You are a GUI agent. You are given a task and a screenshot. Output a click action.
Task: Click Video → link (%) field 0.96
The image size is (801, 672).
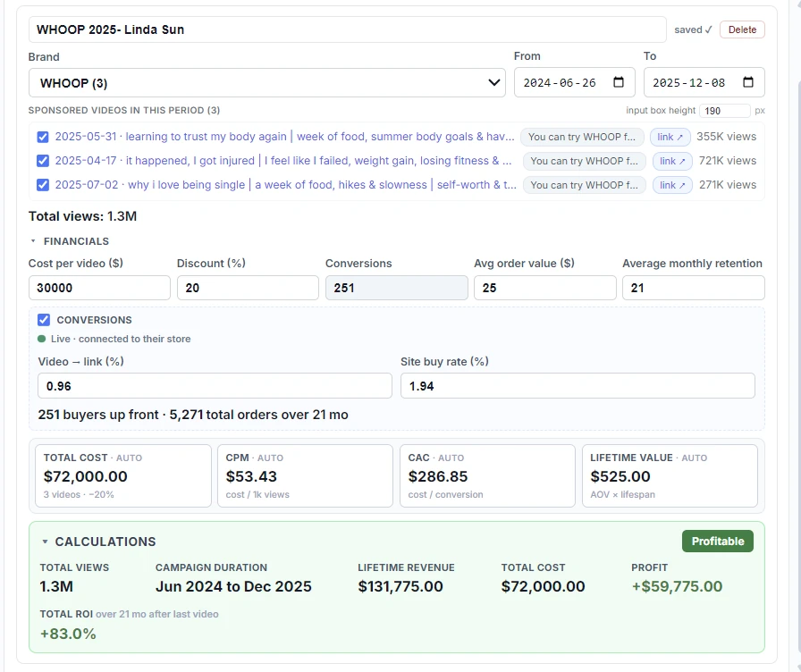click(215, 386)
